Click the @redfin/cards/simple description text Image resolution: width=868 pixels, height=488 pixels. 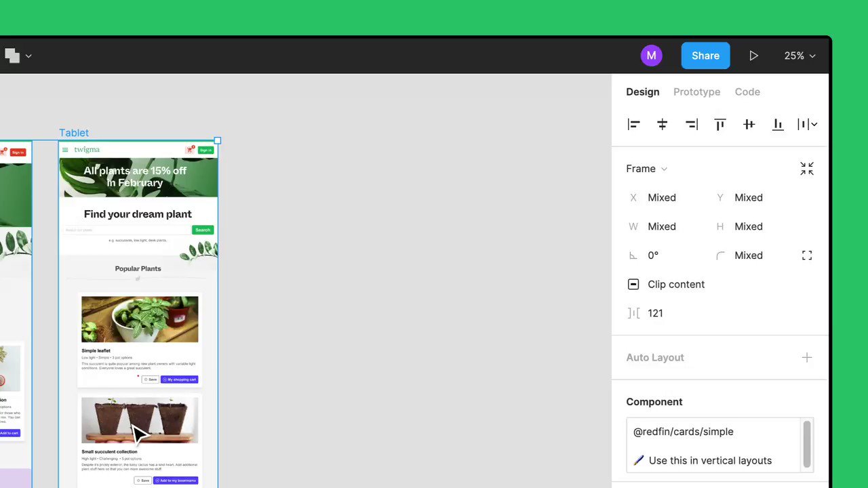point(683,432)
